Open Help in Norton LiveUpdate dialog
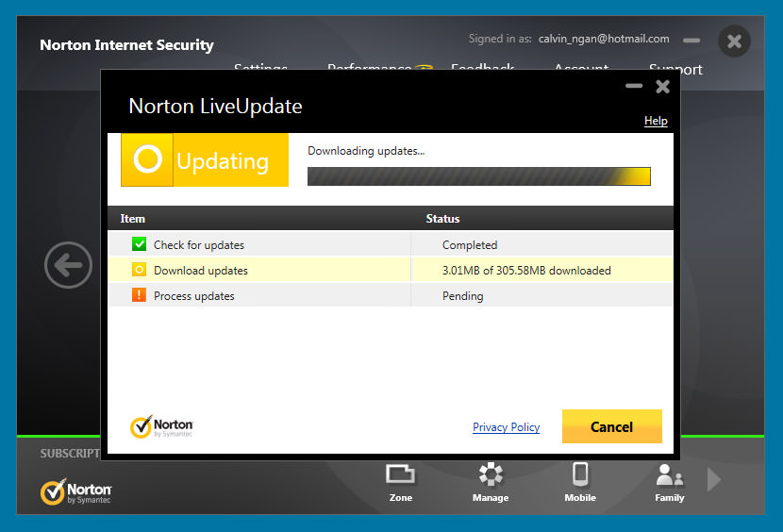 coord(656,121)
